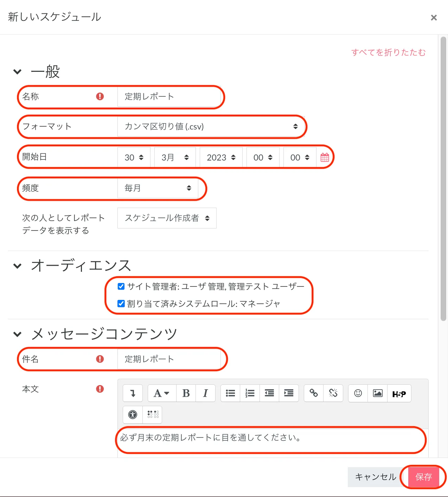This screenshot has height=497, width=448.
Task: Click the 保存 save button
Action: (x=423, y=477)
